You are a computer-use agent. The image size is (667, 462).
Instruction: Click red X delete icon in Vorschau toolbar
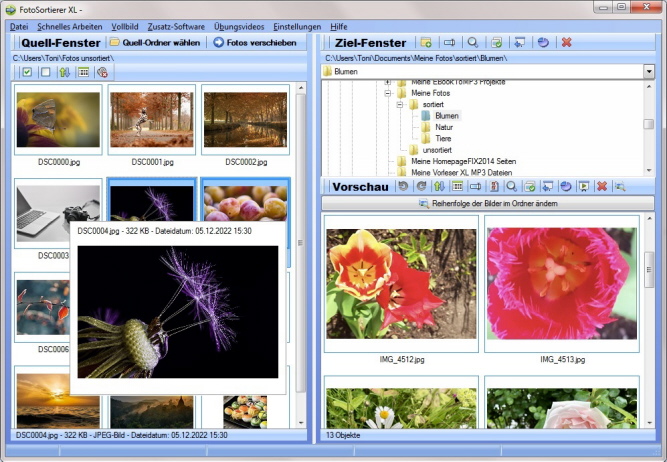pyautogui.click(x=602, y=186)
